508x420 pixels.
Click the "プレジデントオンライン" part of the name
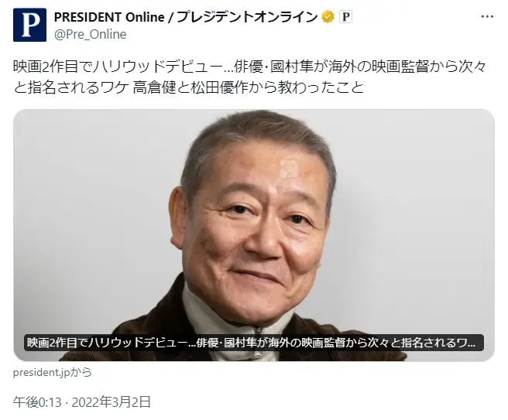click(247, 17)
